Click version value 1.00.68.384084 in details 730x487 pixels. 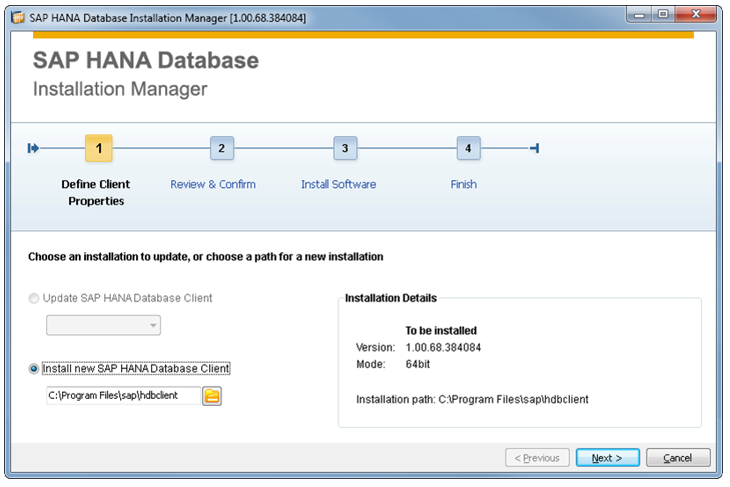click(x=443, y=347)
